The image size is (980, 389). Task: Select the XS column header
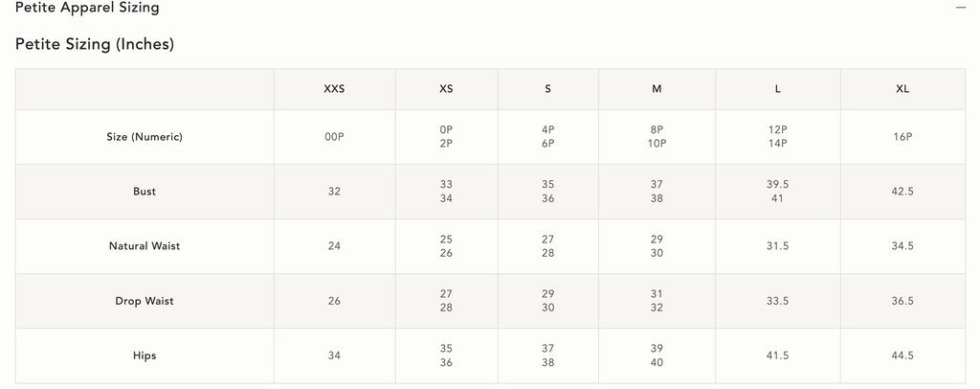pos(446,89)
